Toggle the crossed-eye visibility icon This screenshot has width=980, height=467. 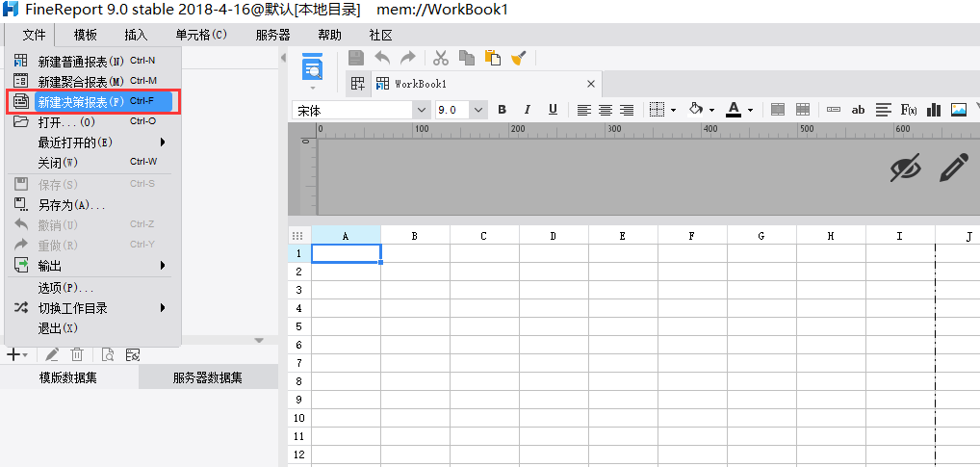click(906, 169)
